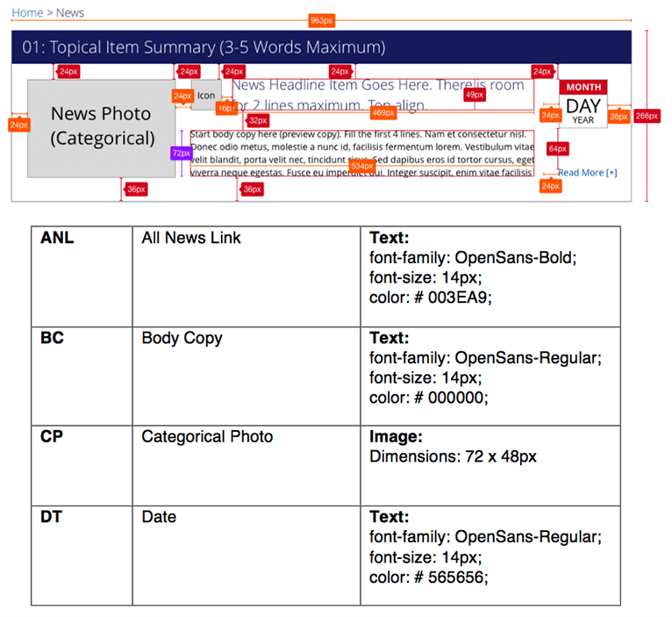Click the small Icon placeholder box
The height and width of the screenshot is (617, 672).
coord(205,97)
